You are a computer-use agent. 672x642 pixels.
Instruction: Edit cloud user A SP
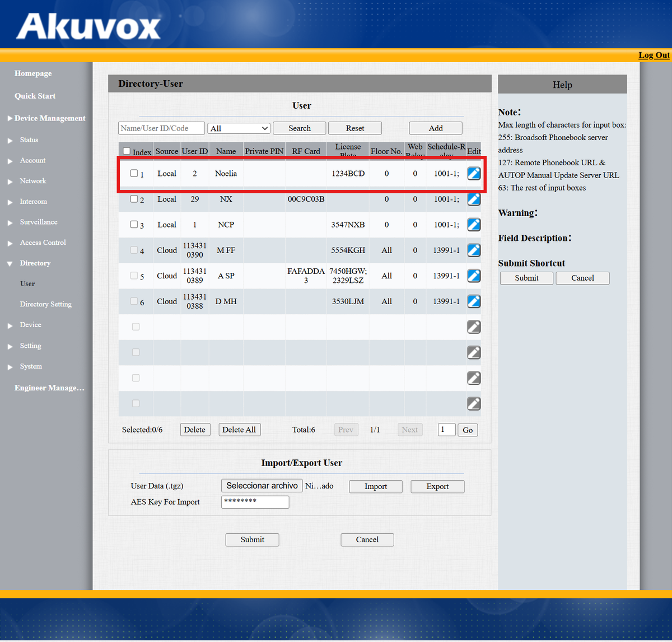pyautogui.click(x=474, y=276)
